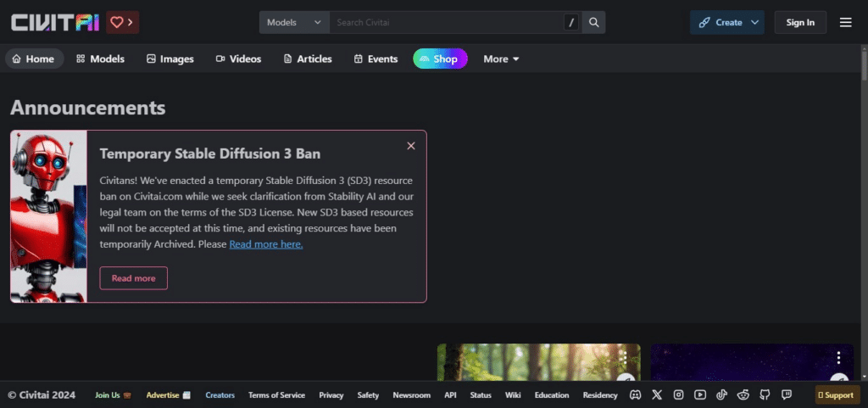Dismiss the Stable Diffusion 3 Ban announcement
The width and height of the screenshot is (868, 408).
click(x=411, y=146)
